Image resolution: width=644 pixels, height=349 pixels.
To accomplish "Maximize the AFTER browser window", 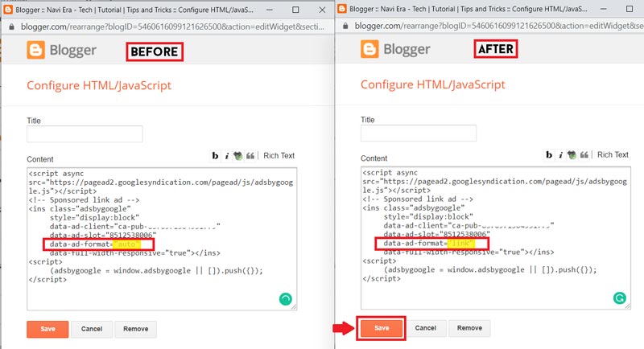I will (630, 9).
